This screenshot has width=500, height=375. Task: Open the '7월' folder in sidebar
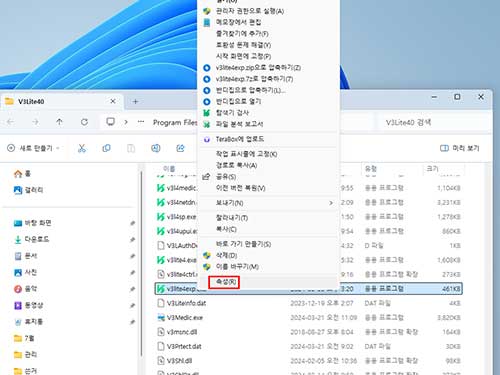pyautogui.click(x=24, y=338)
